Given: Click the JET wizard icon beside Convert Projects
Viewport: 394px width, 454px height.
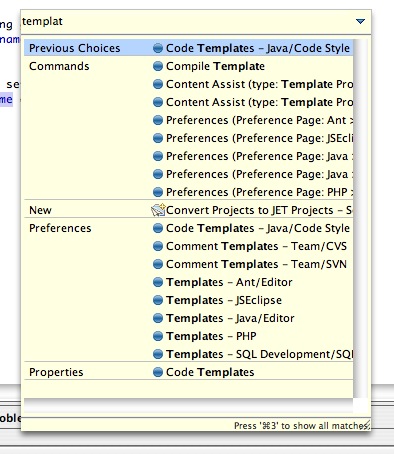Looking at the screenshot, I should tap(158, 210).
